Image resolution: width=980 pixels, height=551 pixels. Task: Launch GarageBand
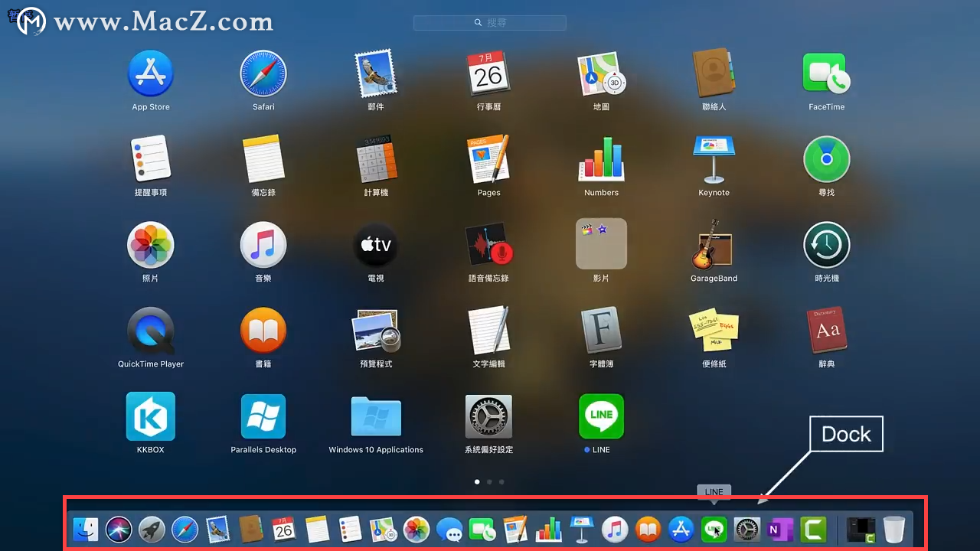(x=714, y=245)
